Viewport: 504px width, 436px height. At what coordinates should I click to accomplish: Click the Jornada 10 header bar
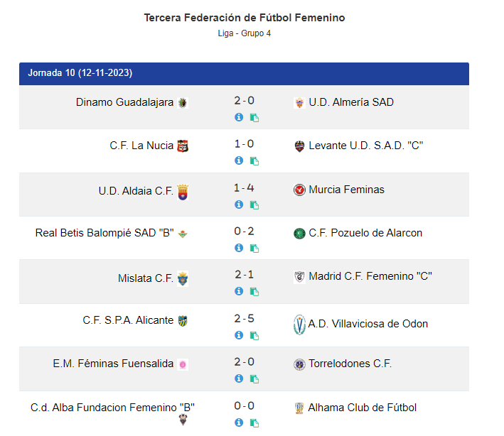pos(244,73)
